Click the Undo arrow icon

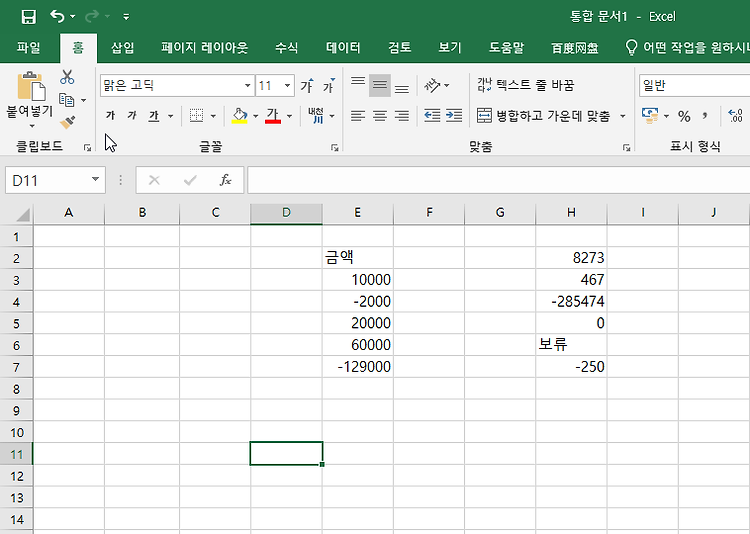point(57,16)
